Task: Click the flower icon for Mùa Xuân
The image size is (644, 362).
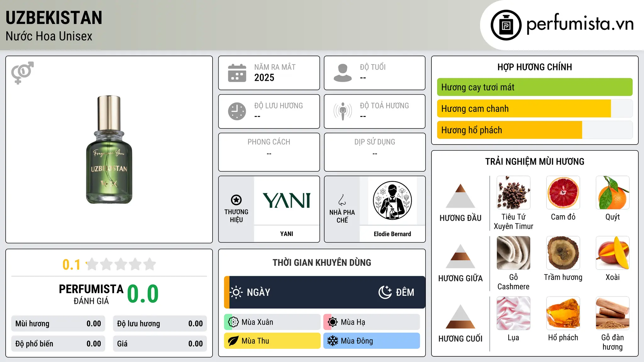Action: pos(233,322)
